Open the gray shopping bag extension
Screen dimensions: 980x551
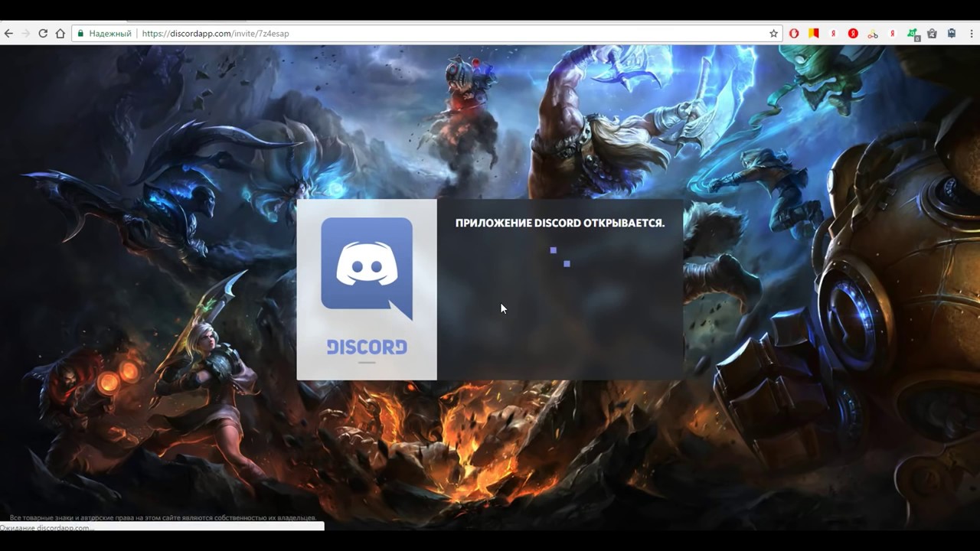pyautogui.click(x=932, y=34)
